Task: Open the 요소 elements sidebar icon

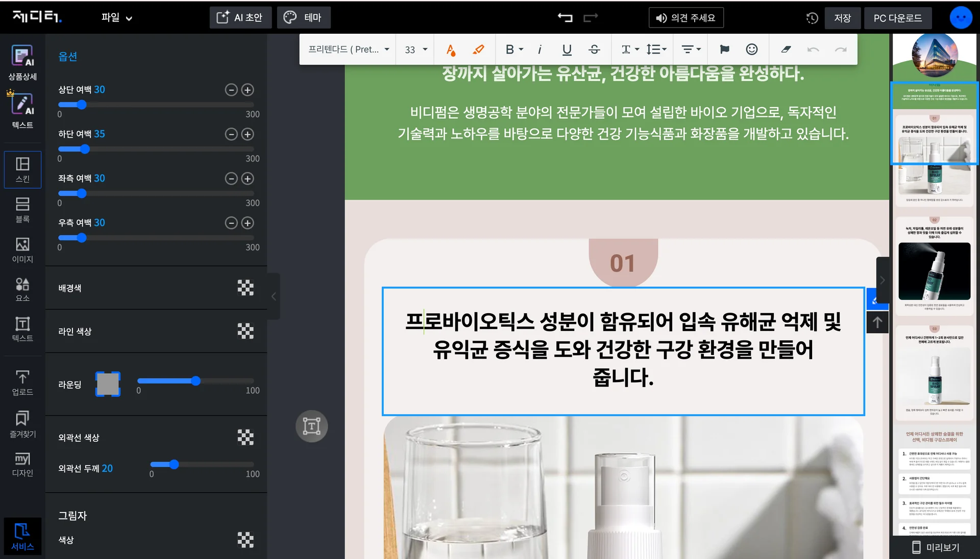Action: (22, 289)
